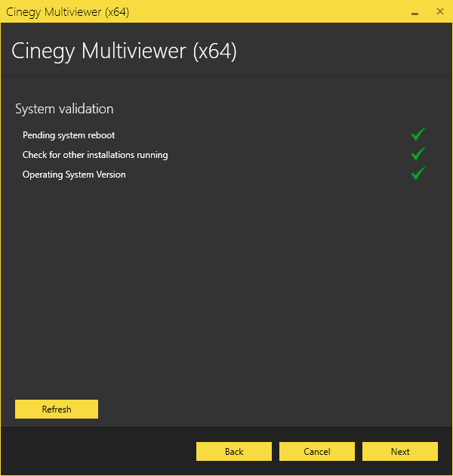Click the large Cinegy Multiviewer (x64) header title

(124, 51)
